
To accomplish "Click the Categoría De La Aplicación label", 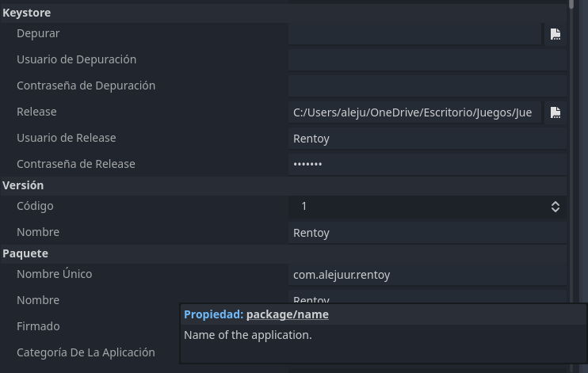I will (x=86, y=352).
